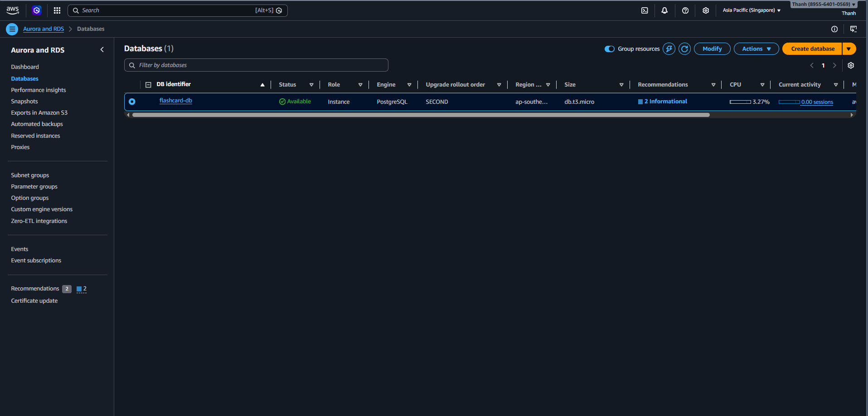Click the horizontal table scrollbar
Screen dimensions: 868x416
coord(421,115)
